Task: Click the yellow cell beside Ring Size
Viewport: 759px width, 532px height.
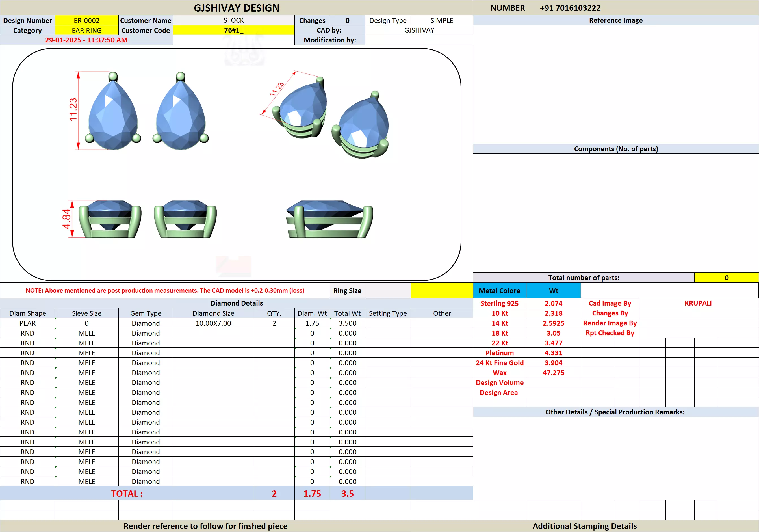Action: click(442, 291)
